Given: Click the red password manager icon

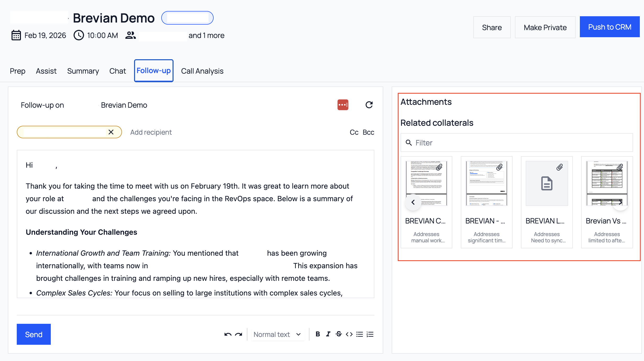Looking at the screenshot, I should [343, 105].
